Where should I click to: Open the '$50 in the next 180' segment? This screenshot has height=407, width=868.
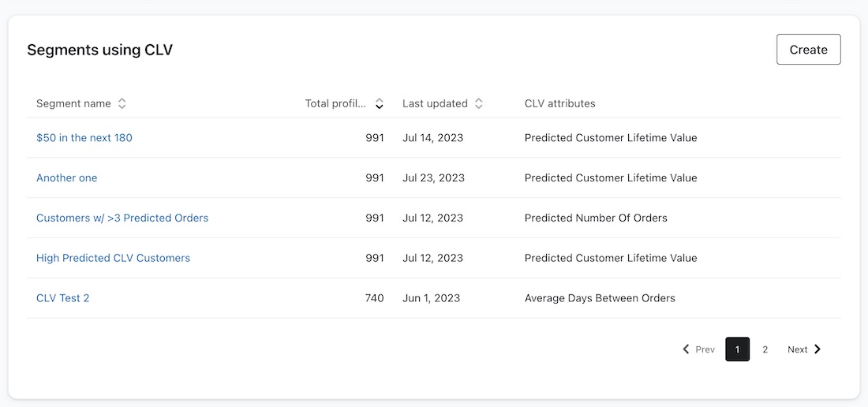(84, 138)
